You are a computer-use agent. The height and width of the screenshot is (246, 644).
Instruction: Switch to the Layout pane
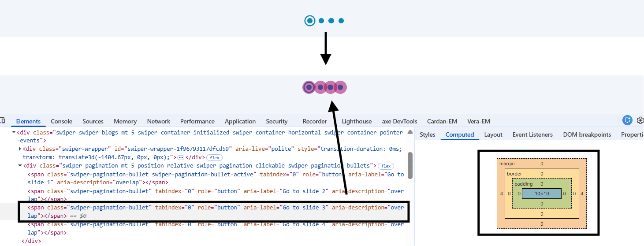(x=493, y=134)
